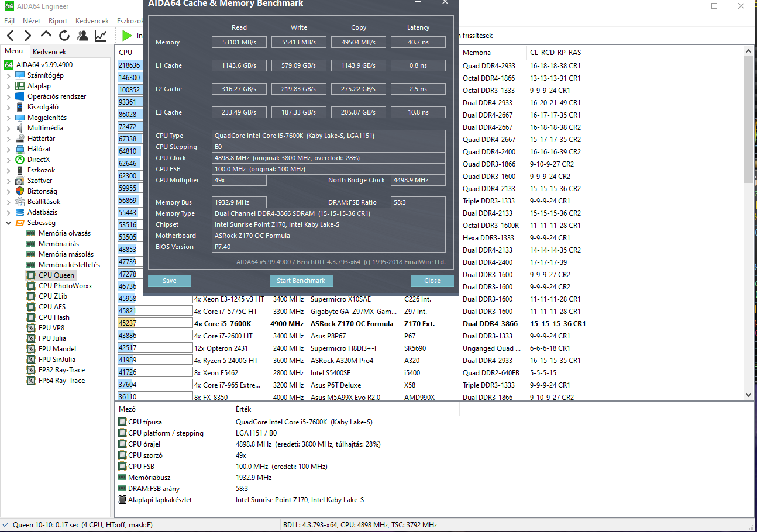Open the Fájl menu

point(9,21)
